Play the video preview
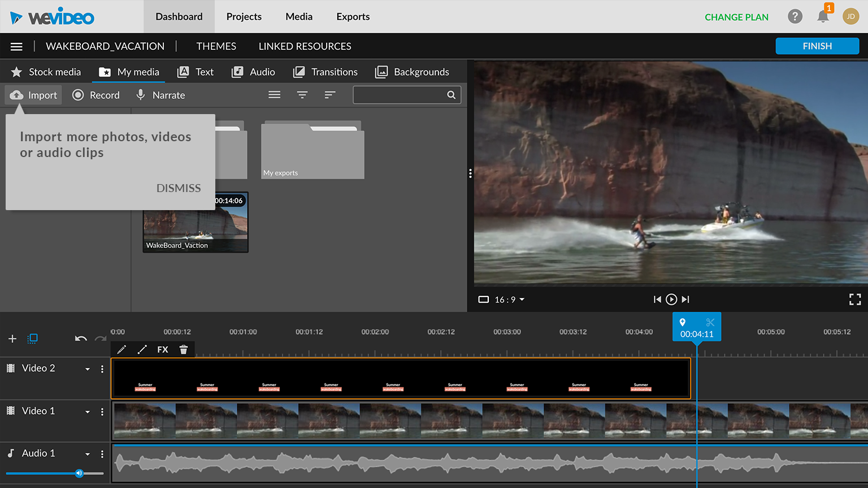Image resolution: width=868 pixels, height=488 pixels. coord(671,299)
